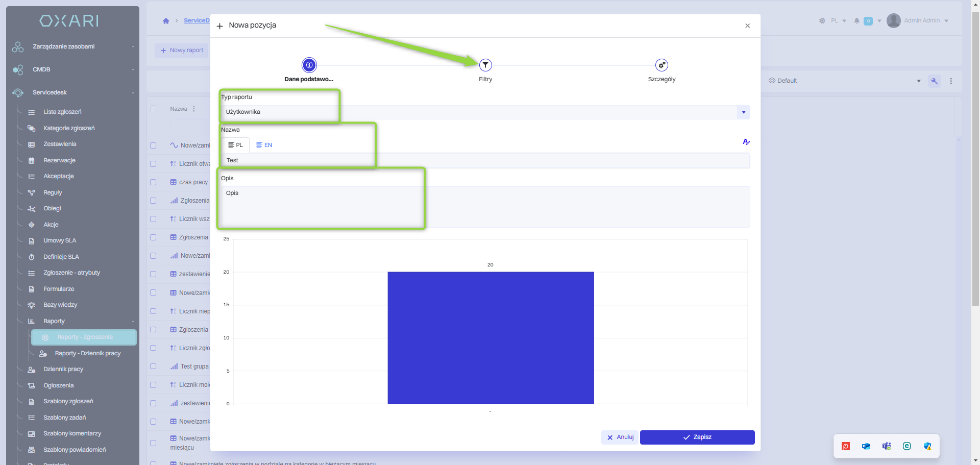980x465 pixels.
Task: Expand the Typ raportu dropdown arrow
Action: (743, 112)
